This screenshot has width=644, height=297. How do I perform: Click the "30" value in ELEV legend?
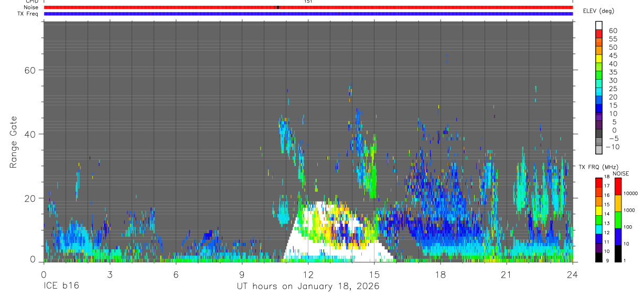[x=613, y=81]
